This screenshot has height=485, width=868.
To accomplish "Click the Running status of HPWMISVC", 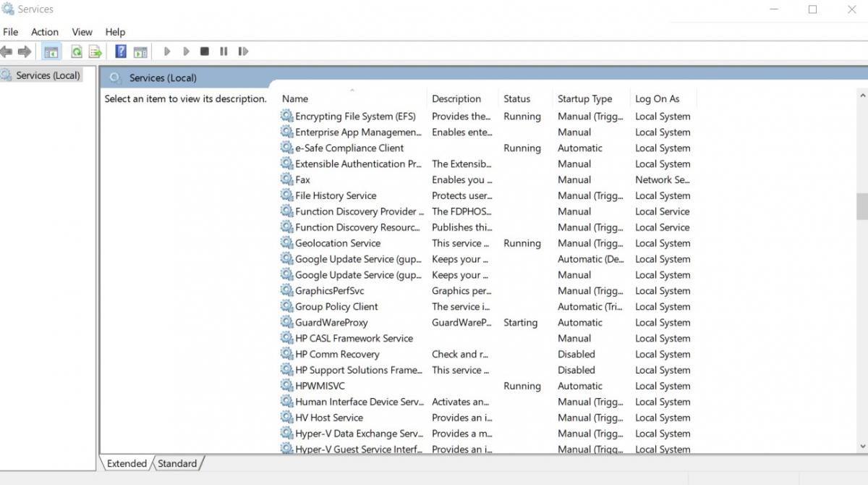I will (522, 386).
